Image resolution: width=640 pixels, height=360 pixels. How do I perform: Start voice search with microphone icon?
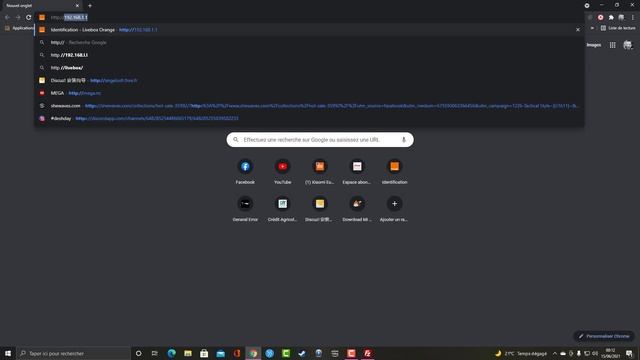(404, 140)
